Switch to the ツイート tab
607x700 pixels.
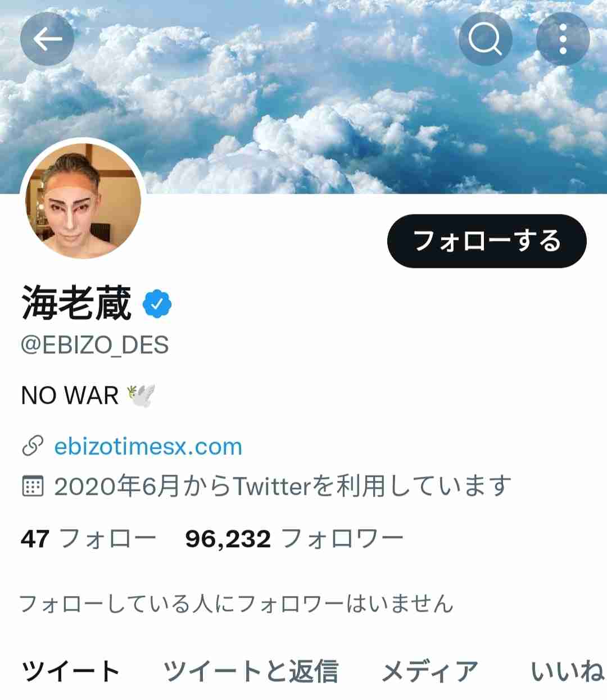click(x=71, y=671)
